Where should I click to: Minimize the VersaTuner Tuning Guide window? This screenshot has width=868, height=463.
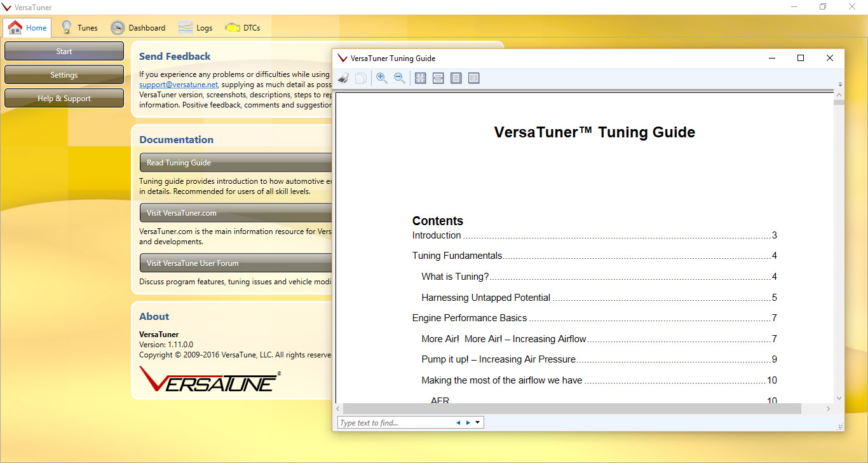771,58
